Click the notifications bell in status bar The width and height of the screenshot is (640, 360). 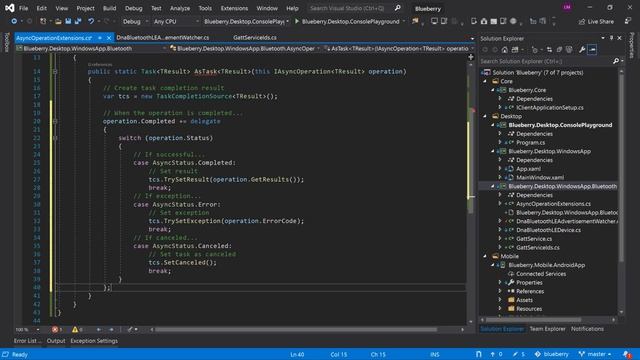click(627, 354)
